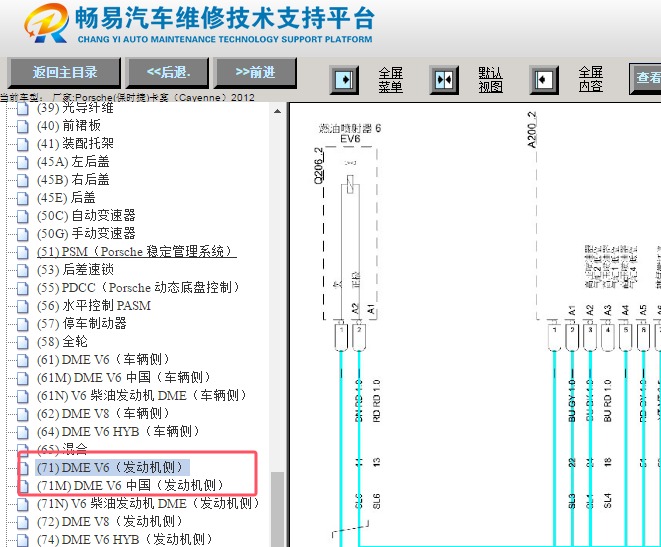Image resolution: width=661 pixels, height=547 pixels.
Task: Click the document icon beside (41) 装配托架
Action: (23, 144)
